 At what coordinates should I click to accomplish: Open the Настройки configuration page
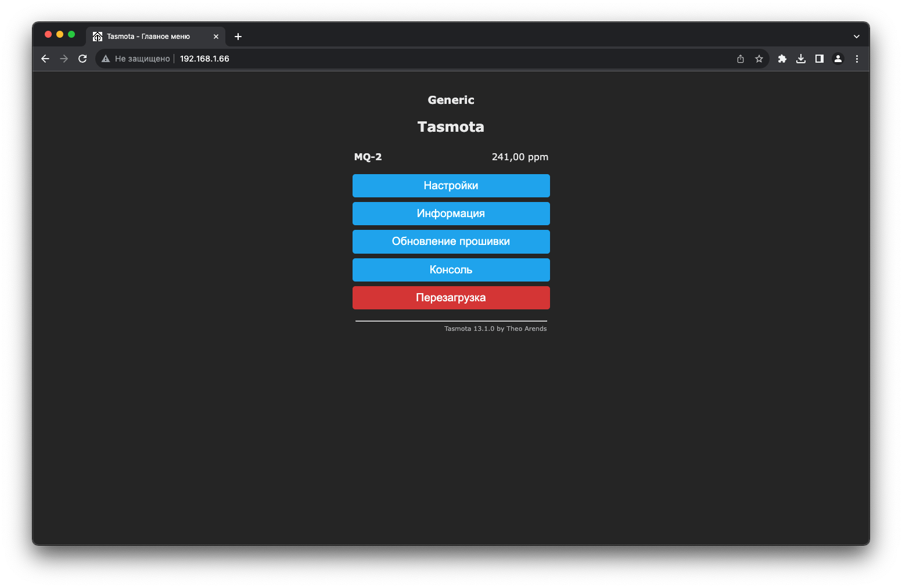pyautogui.click(x=451, y=186)
